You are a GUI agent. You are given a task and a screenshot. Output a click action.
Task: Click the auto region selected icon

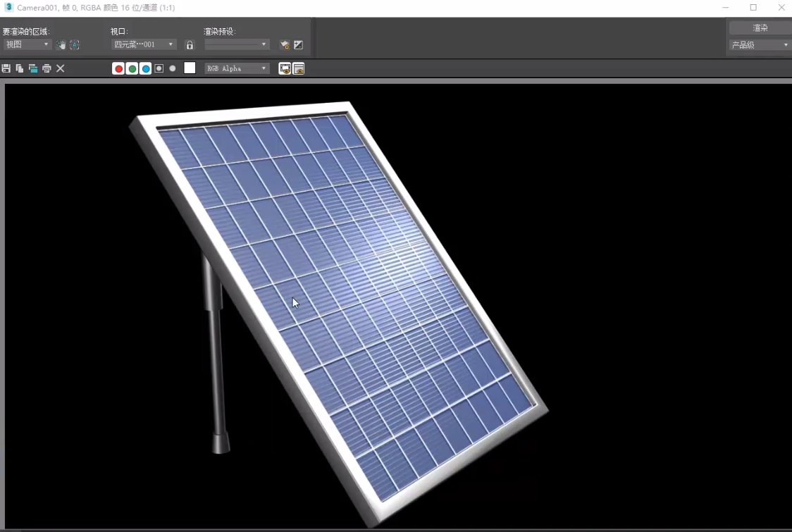click(x=75, y=45)
